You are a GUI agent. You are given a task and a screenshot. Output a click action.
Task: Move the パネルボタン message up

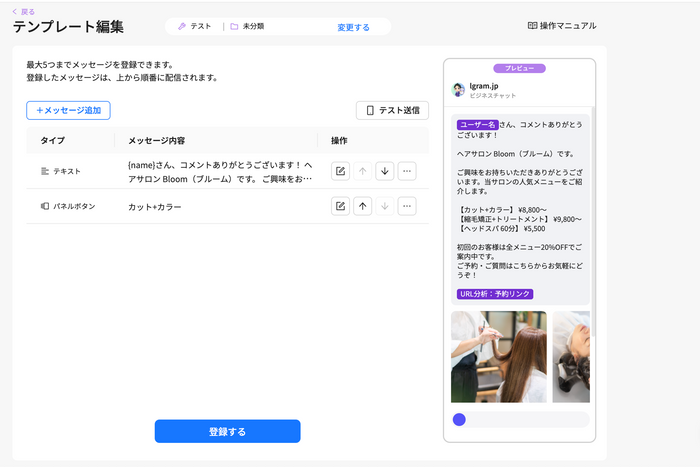363,206
